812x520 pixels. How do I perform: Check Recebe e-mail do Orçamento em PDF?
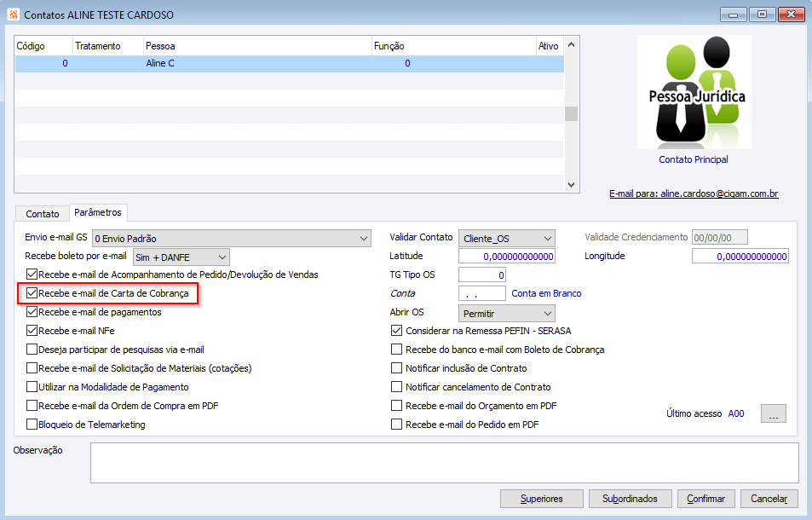397,406
